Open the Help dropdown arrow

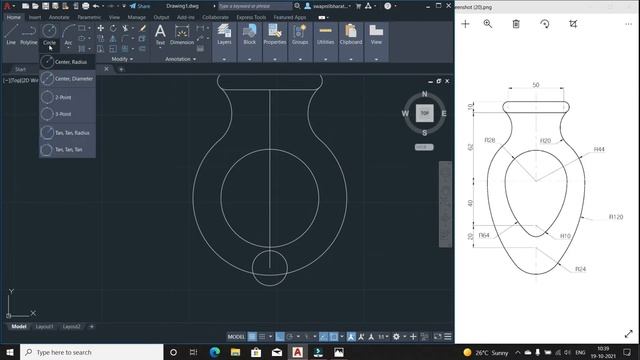coord(395,6)
